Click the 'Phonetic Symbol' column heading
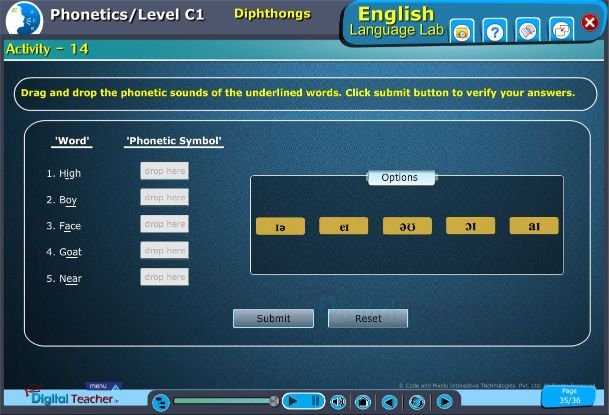This screenshot has width=609, height=415. click(x=174, y=141)
